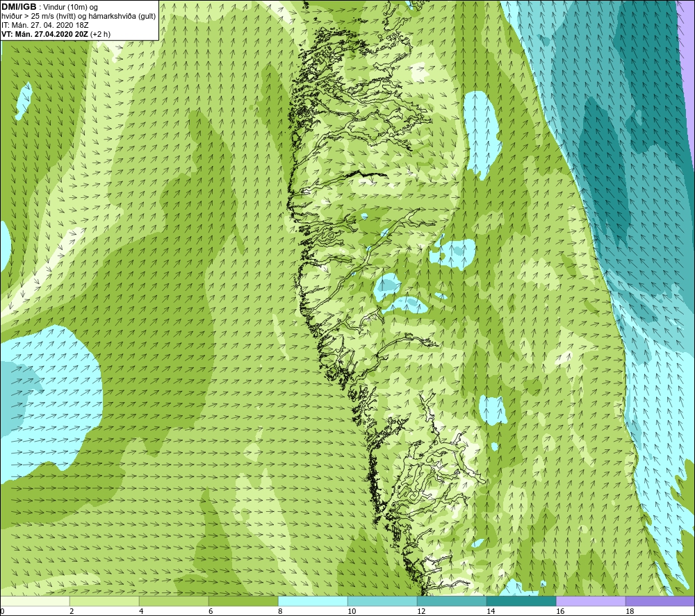The width and height of the screenshot is (695, 616).
Task: Click the darker green 6–8 m/s legend swatch
Action: click(x=243, y=601)
